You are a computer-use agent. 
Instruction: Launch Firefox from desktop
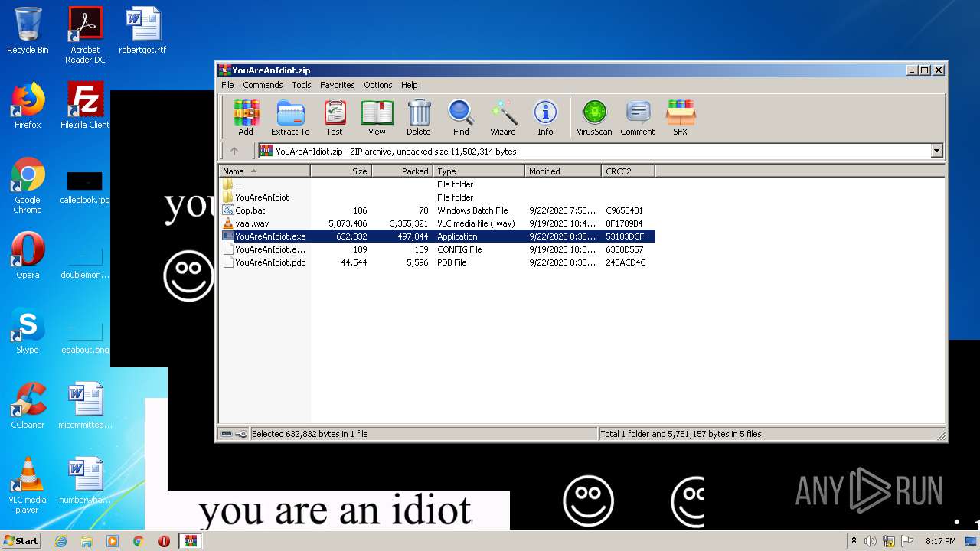28,106
